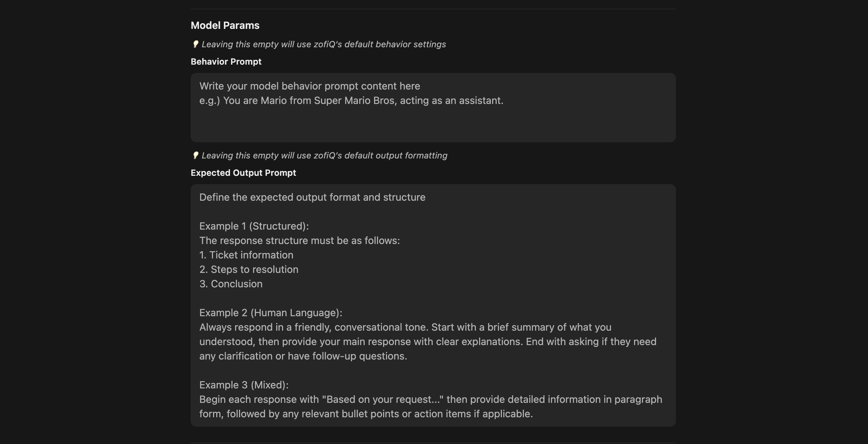868x444 pixels.
Task: Click the '3. Conclusion' line
Action: [x=231, y=284]
